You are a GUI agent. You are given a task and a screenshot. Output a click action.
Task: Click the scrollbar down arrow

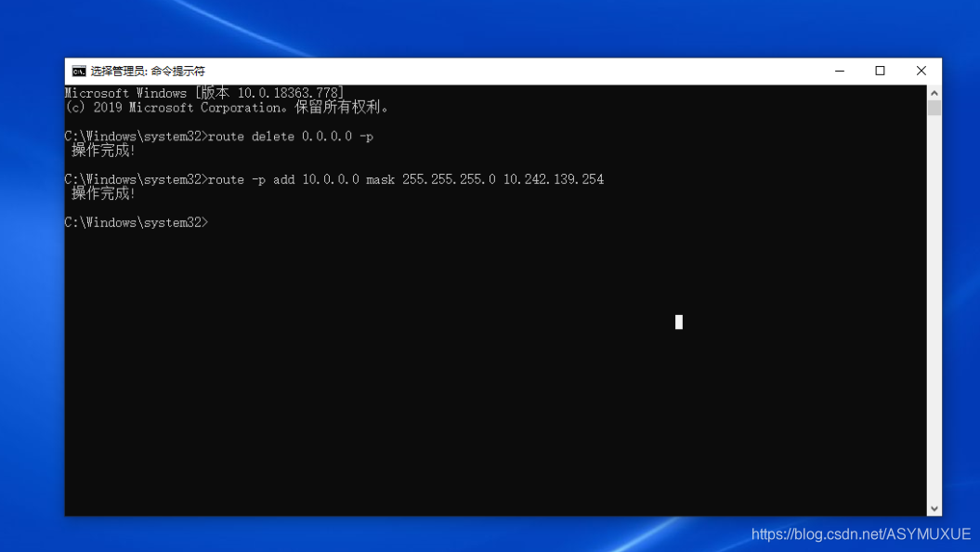click(x=934, y=508)
